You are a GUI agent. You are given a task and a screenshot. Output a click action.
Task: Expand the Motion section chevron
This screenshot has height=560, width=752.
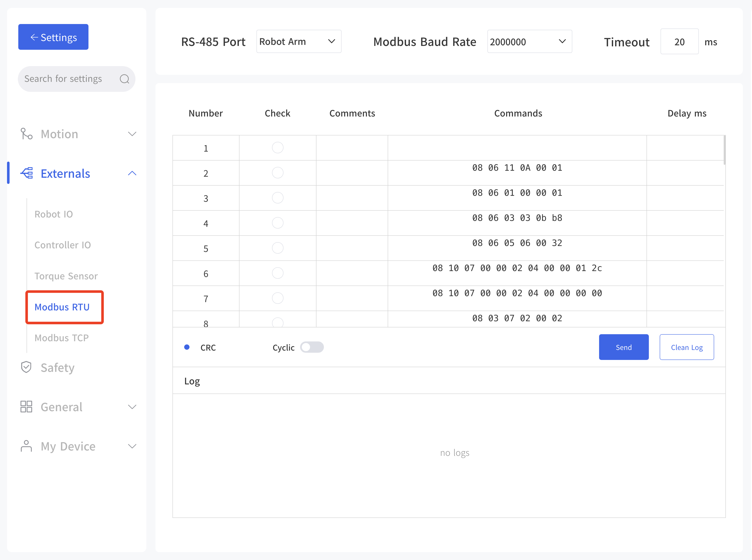pyautogui.click(x=132, y=134)
